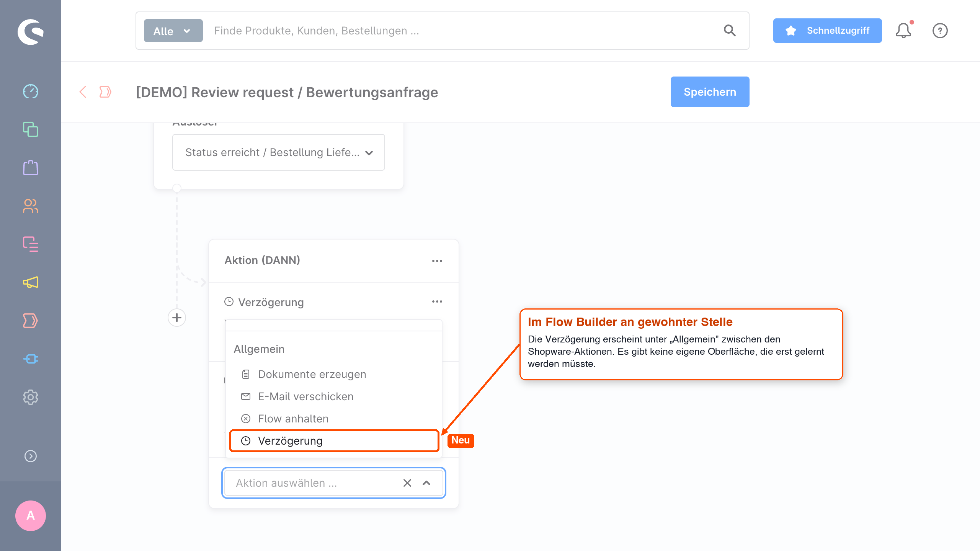Open the Aktion (DANN) three-dot menu
Viewport: 980px width, 551px height.
(437, 261)
